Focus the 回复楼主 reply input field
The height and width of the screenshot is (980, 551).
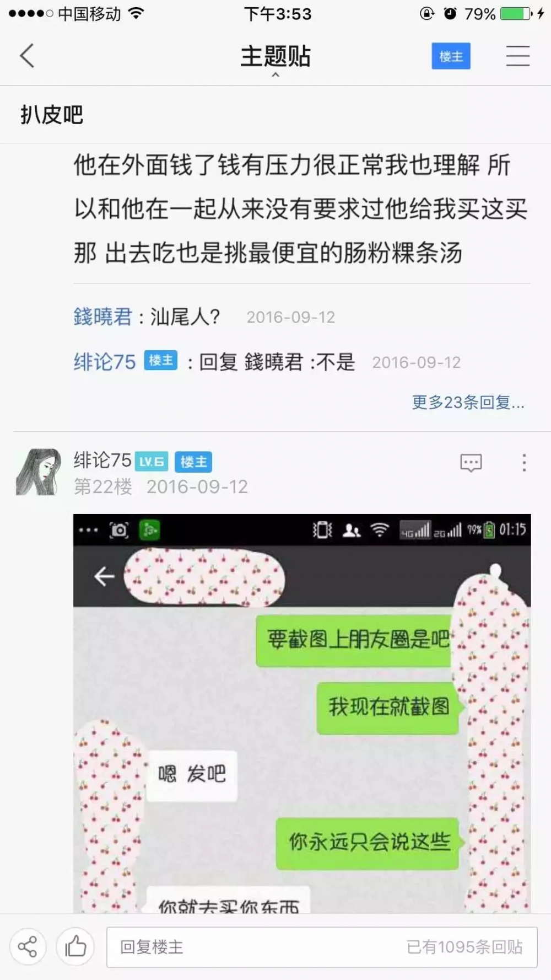click(x=322, y=947)
